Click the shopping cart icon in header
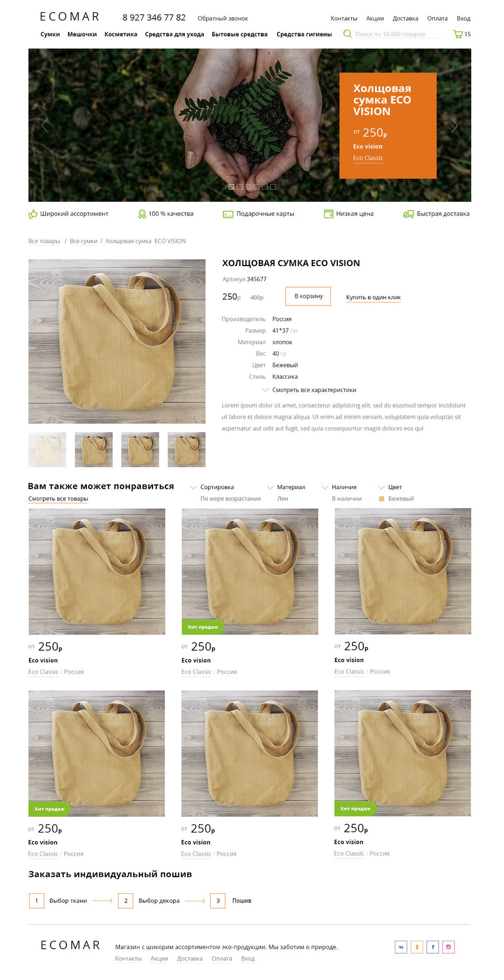This screenshot has height=980, width=504. pyautogui.click(x=458, y=34)
